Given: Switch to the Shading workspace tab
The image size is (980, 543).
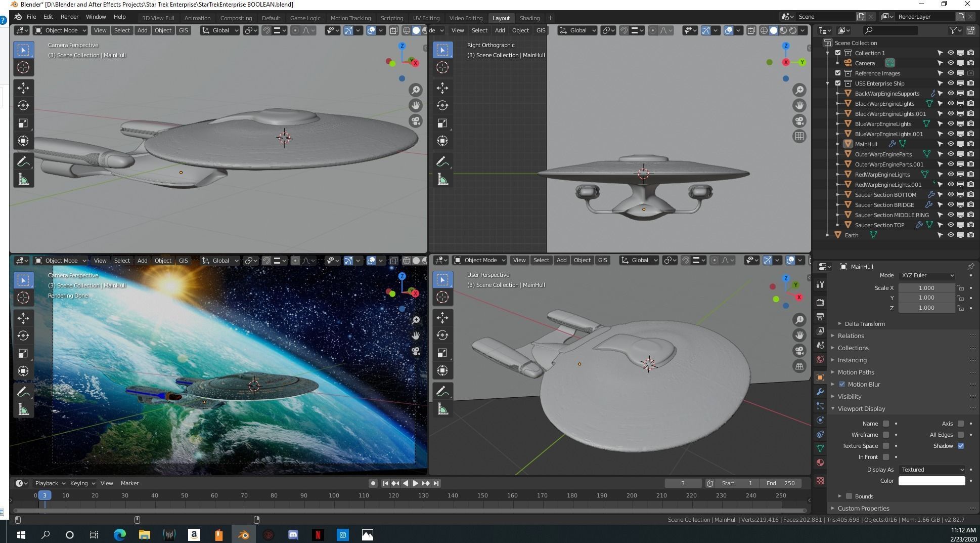Looking at the screenshot, I should tap(529, 18).
